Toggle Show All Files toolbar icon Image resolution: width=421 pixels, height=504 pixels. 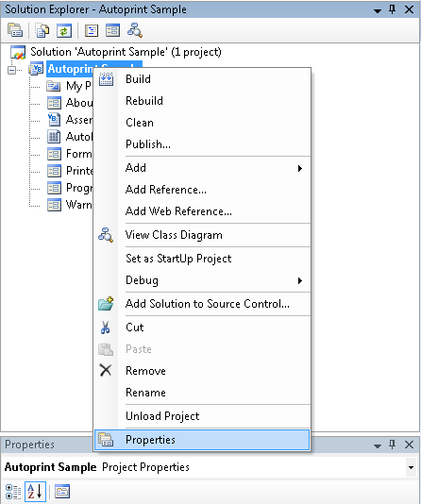pos(42,30)
